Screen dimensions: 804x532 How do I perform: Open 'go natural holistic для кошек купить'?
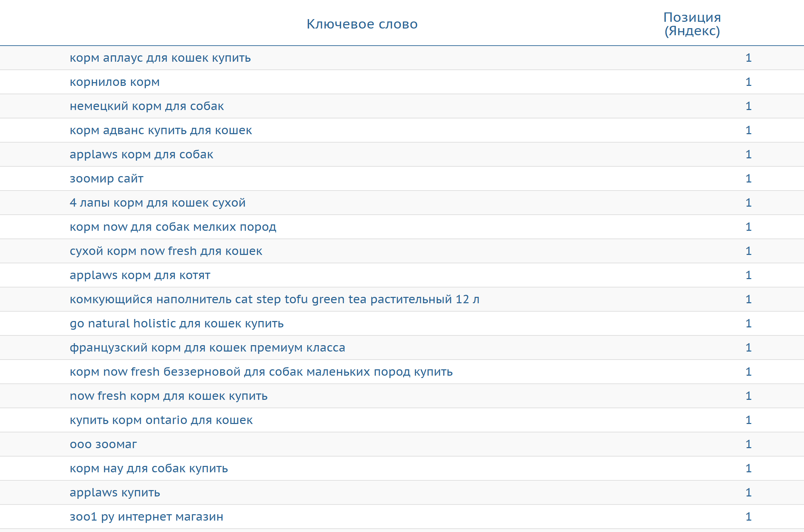177,323
